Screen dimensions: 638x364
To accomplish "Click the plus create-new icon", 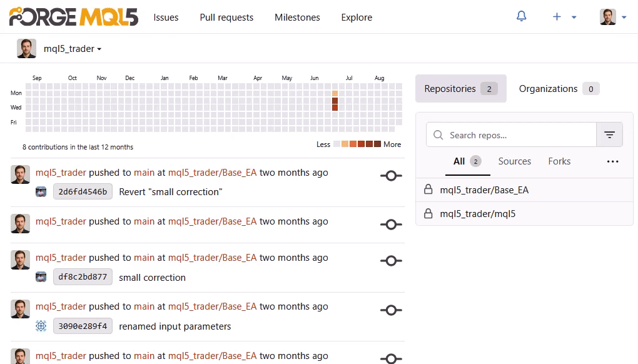I will click(x=557, y=17).
